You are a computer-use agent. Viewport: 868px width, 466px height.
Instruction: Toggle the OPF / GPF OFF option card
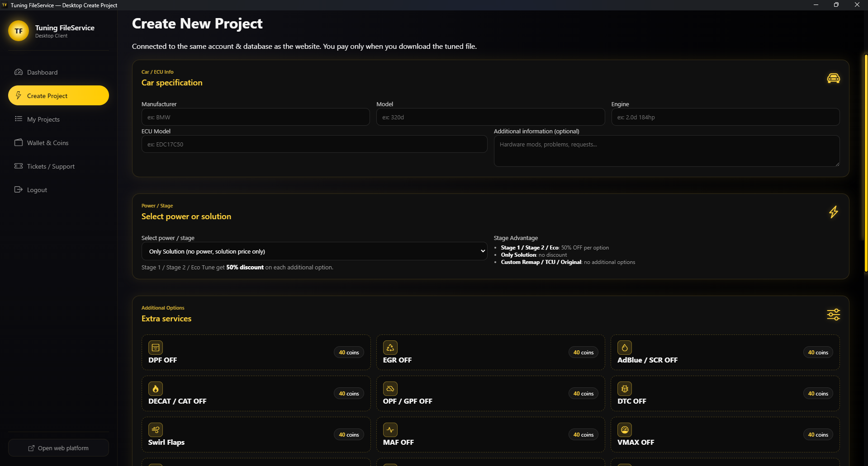(x=490, y=394)
